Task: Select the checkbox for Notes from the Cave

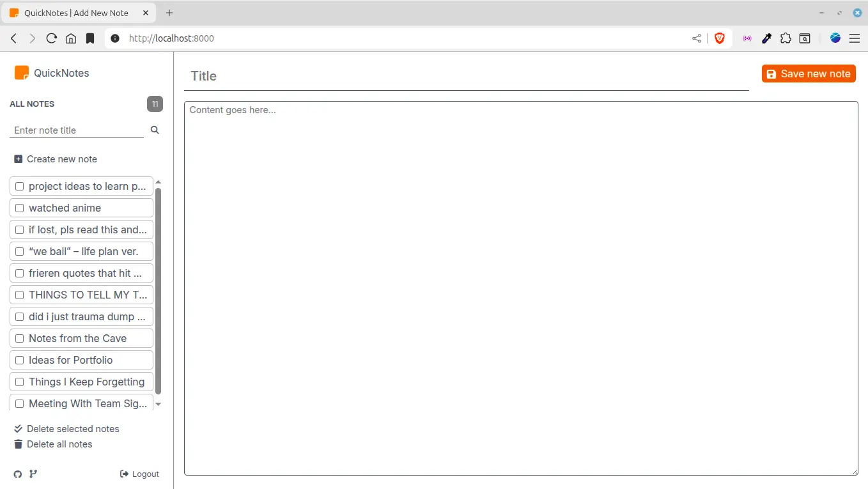Action: click(x=19, y=338)
